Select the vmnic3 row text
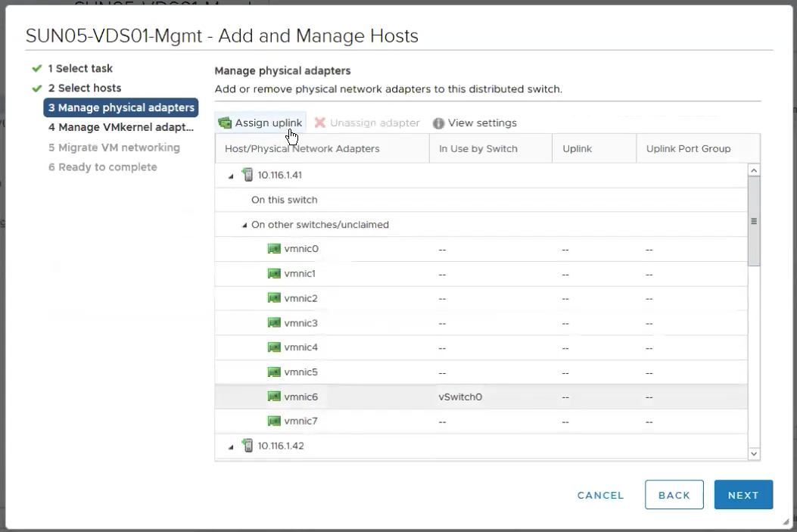This screenshot has height=532, width=797. tap(301, 323)
